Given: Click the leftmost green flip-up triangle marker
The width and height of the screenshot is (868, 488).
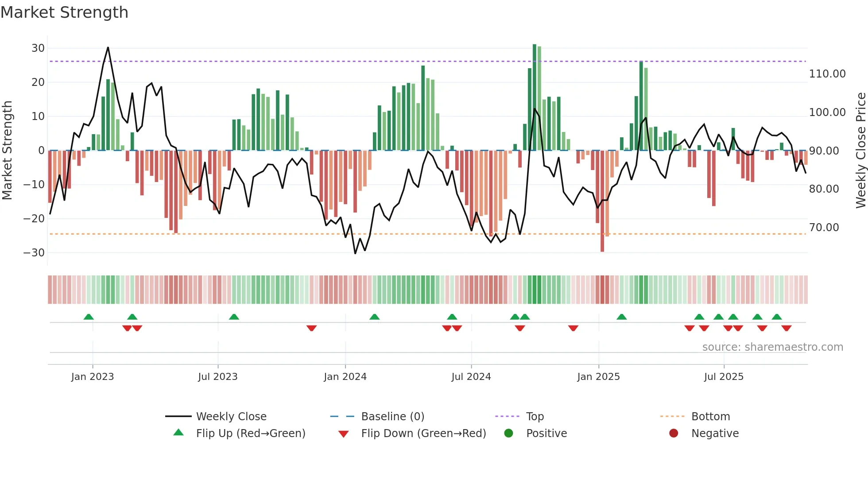Looking at the screenshot, I should click(x=89, y=317).
